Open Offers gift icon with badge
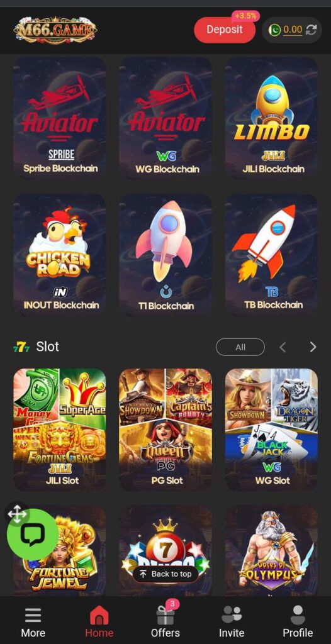The width and height of the screenshot is (331, 644). click(165, 615)
